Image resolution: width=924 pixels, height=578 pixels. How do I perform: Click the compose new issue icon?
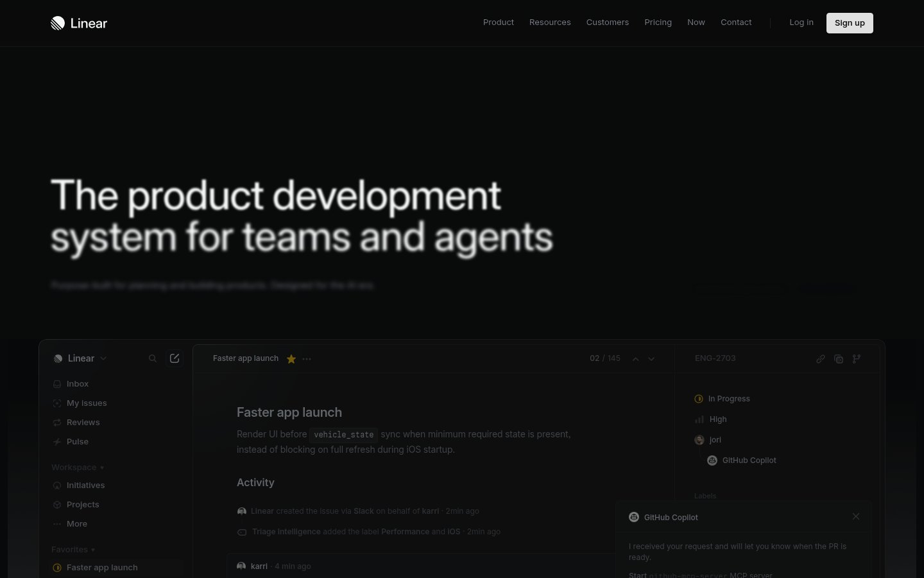175,358
